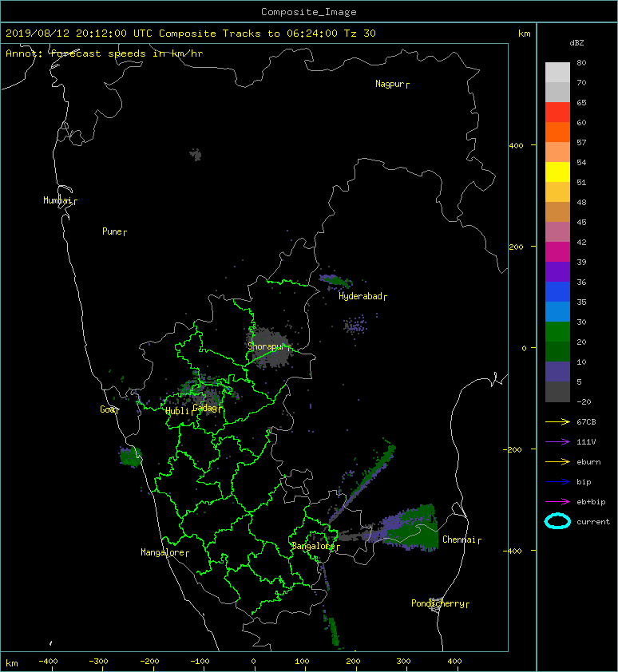Screen dimensions: 618x672
Task: Click the 111V purple arrow legend icon
Action: (x=557, y=442)
